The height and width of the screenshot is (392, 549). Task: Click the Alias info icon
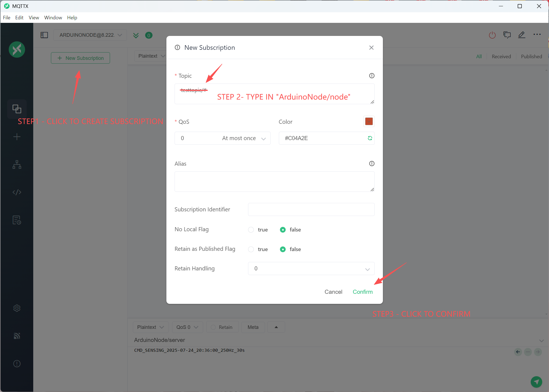pos(372,163)
